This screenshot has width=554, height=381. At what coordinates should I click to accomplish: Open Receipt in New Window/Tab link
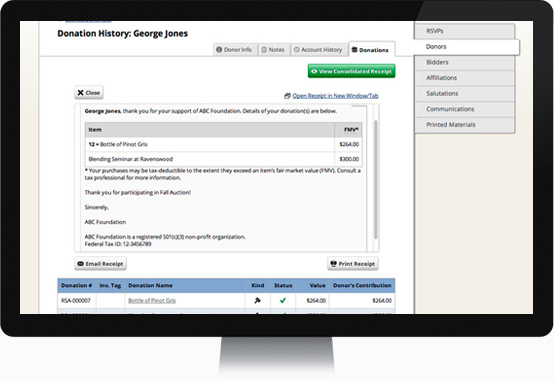tap(335, 96)
